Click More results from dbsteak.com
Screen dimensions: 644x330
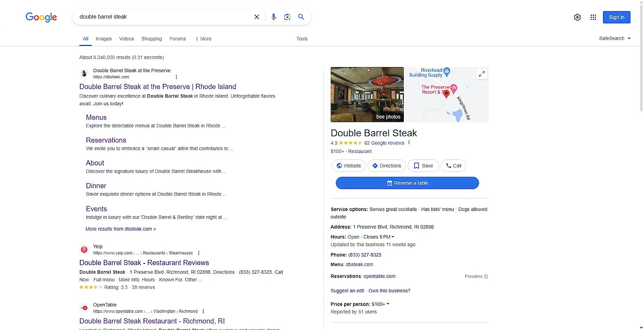[120, 229]
